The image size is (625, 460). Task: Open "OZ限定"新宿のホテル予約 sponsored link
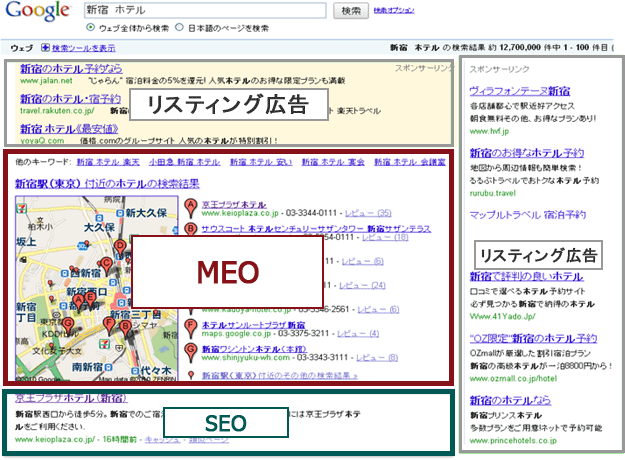click(533, 338)
